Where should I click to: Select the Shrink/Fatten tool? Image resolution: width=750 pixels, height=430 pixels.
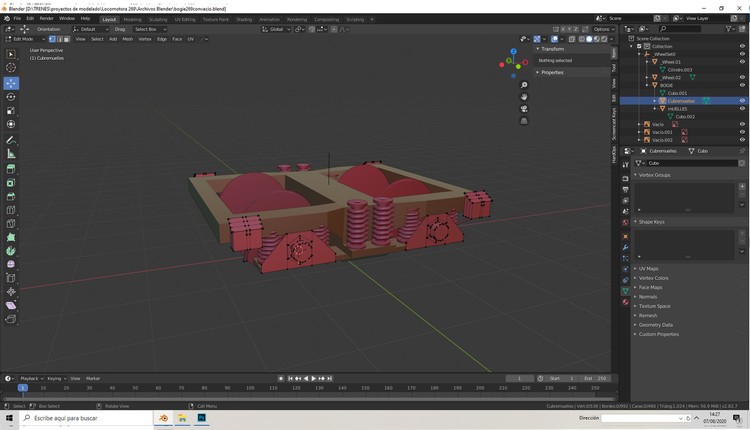[x=11, y=292]
